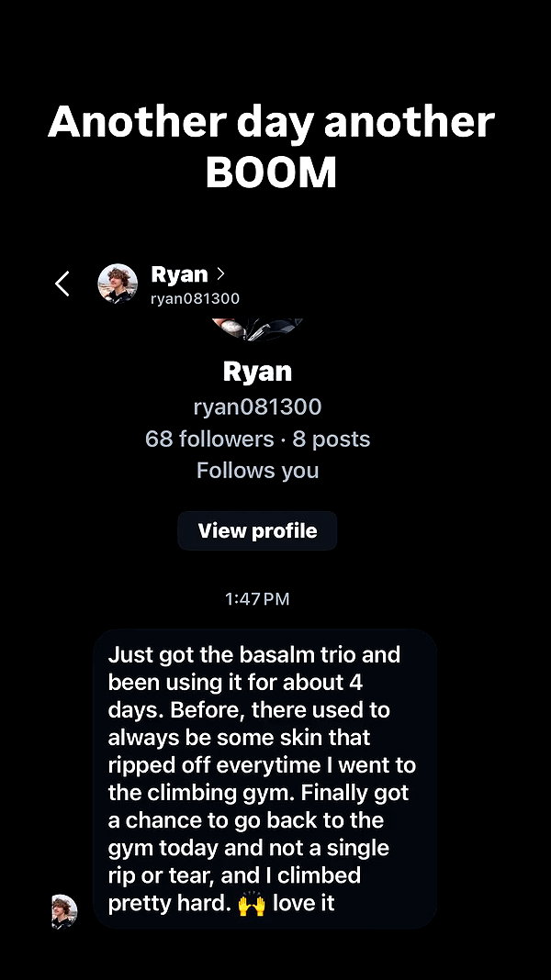Click the small avatar beside the message
Image resolution: width=551 pixels, height=980 pixels.
tap(64, 911)
